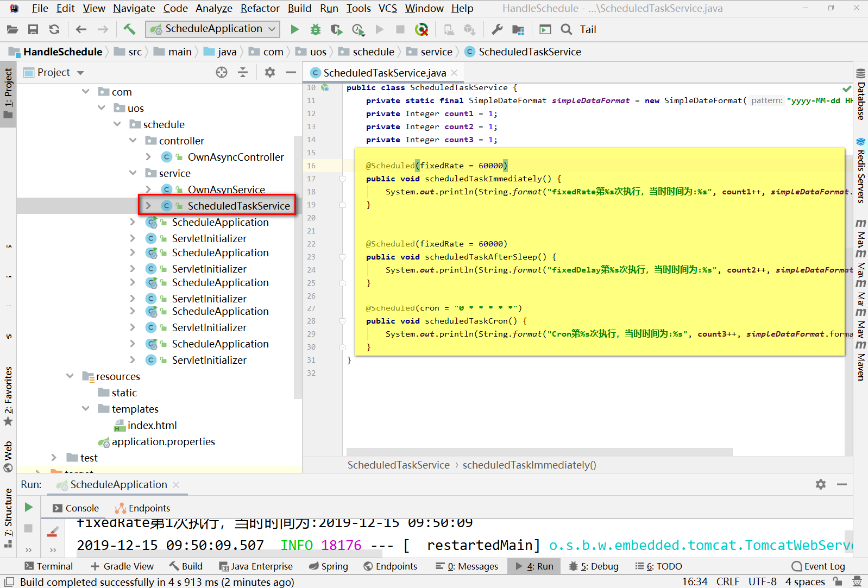Select index.html in the project tree
This screenshot has height=588, width=868.
point(152,425)
